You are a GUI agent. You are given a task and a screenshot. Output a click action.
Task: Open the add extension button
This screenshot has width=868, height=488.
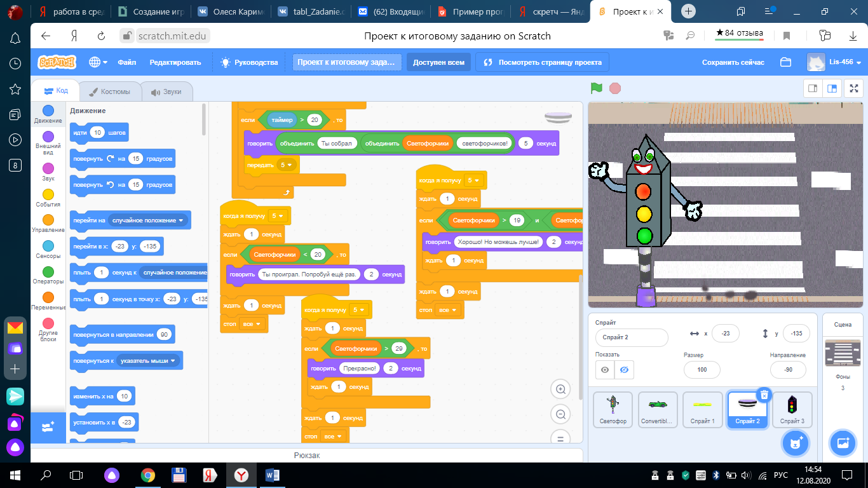click(48, 427)
